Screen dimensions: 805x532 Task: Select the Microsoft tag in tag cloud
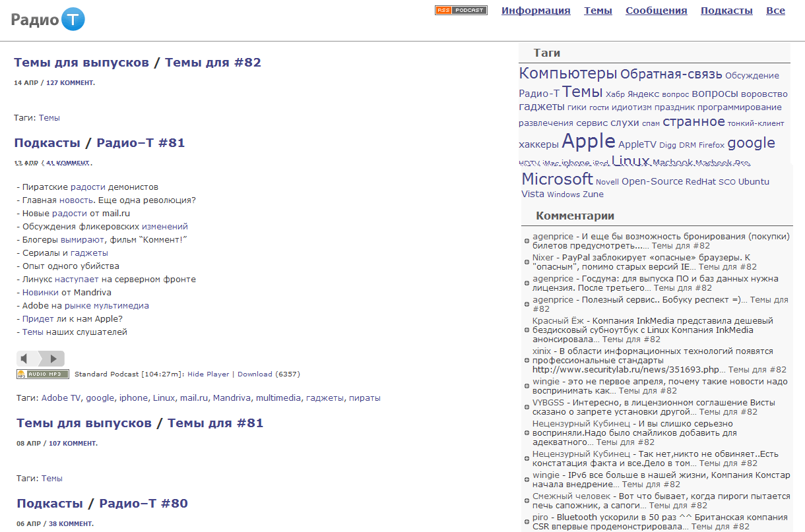(557, 179)
